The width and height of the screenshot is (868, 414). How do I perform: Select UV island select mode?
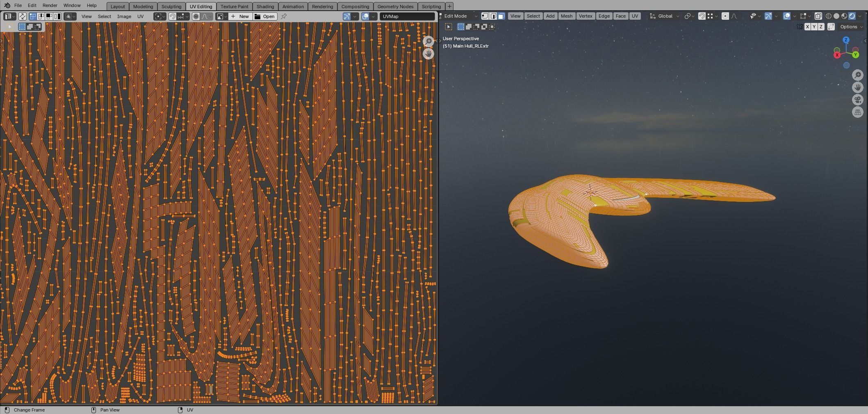[57, 16]
